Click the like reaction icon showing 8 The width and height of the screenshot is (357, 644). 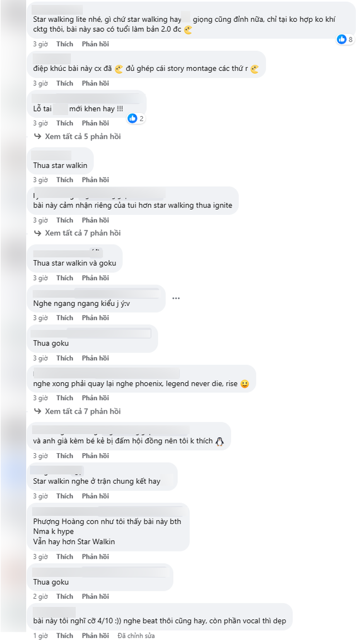pyautogui.click(x=341, y=39)
